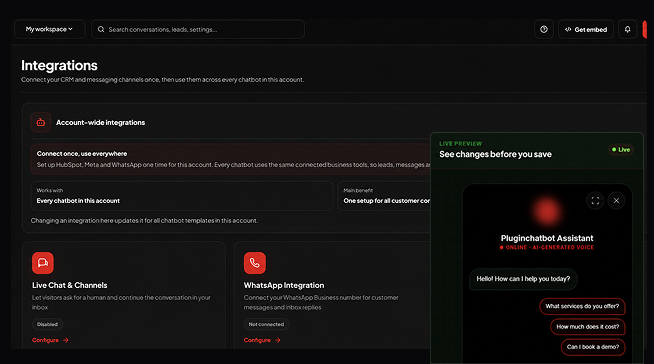Click the Integrations page heading
Screen dimensions: 654x364
point(59,65)
